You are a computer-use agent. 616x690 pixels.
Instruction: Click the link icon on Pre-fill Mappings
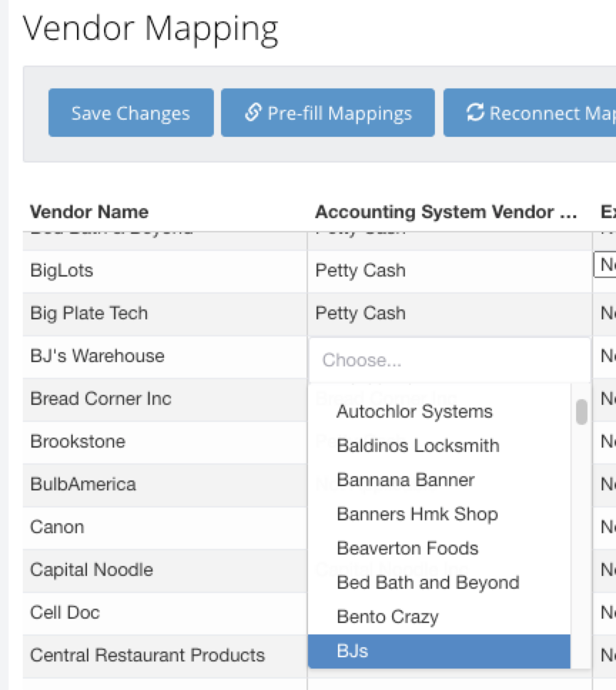252,113
